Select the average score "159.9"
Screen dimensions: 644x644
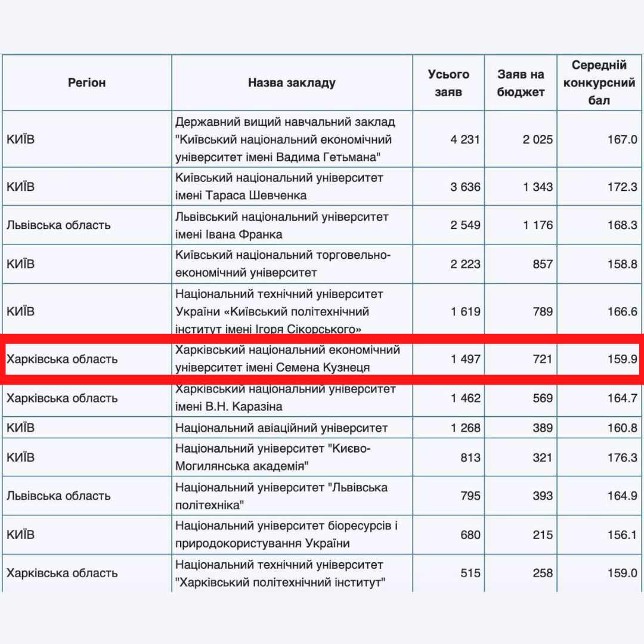point(622,359)
